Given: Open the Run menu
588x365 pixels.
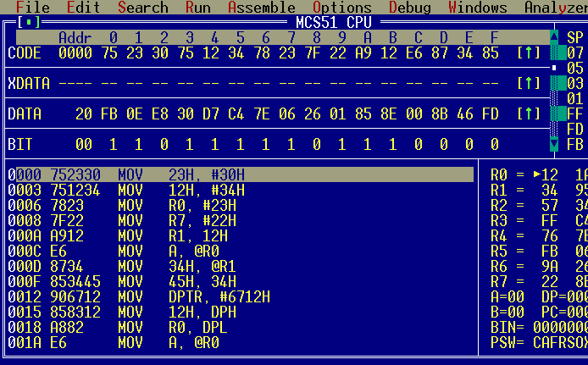Looking at the screenshot, I should coord(197,8).
